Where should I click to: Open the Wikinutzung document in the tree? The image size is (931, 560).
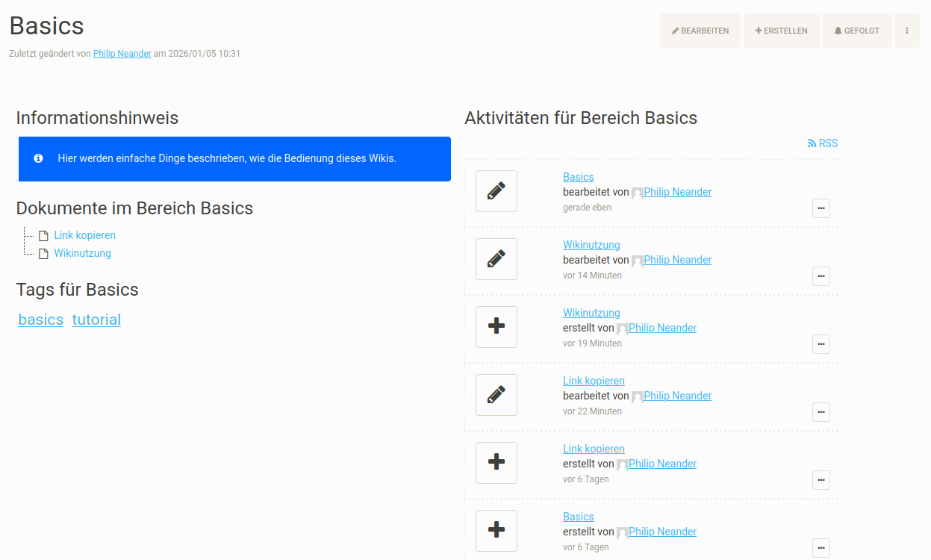(82, 253)
